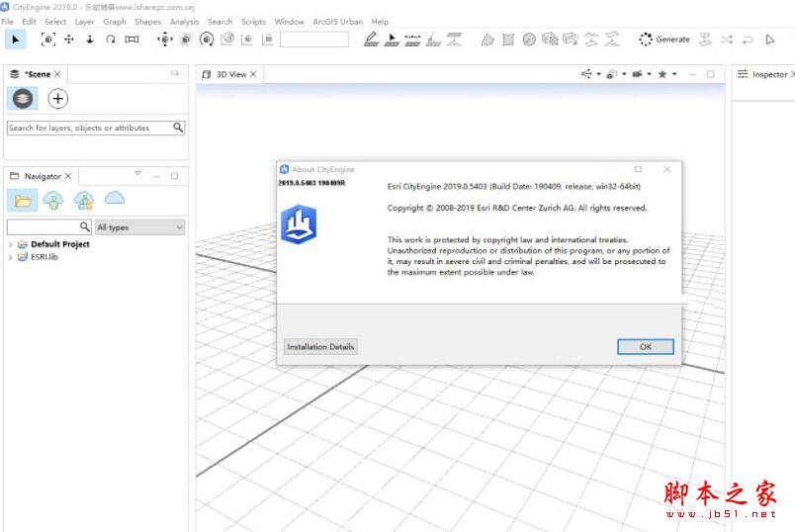The image size is (795, 532).
Task: Activate the Edit Streets arrow tool
Action: (392, 40)
